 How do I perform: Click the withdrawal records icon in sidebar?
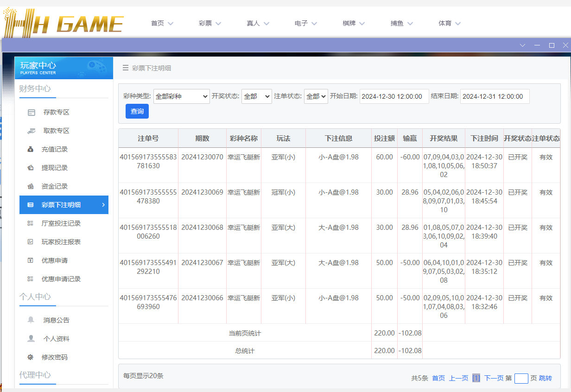point(31,168)
